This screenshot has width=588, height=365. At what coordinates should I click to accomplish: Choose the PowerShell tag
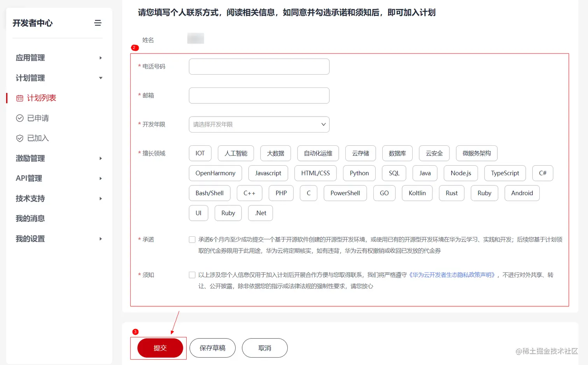click(345, 193)
